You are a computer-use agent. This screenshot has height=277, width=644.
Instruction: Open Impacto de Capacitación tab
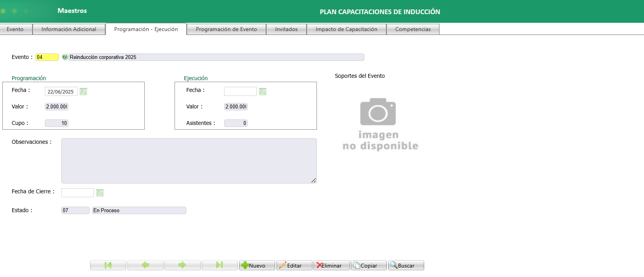(346, 29)
